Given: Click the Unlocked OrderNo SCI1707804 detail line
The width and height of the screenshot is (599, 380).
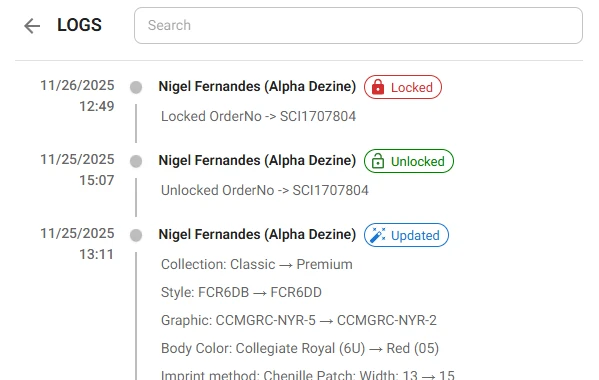Looking at the screenshot, I should coord(265,191).
